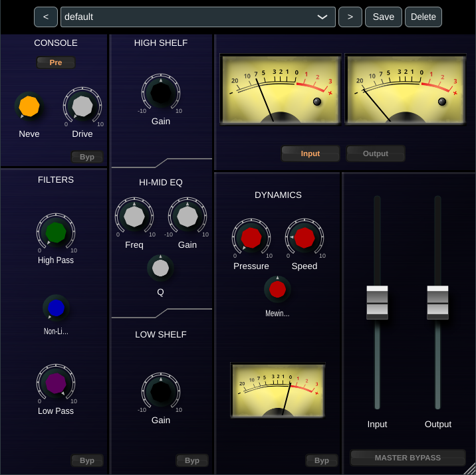Toggle Dynamics section Byp button
Screen dimensions: 476x475
[322, 460]
